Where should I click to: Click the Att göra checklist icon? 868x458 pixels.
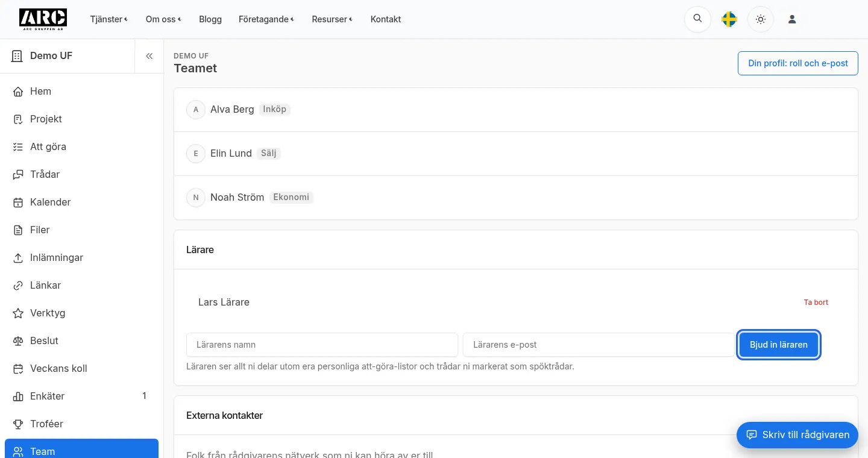coord(18,147)
